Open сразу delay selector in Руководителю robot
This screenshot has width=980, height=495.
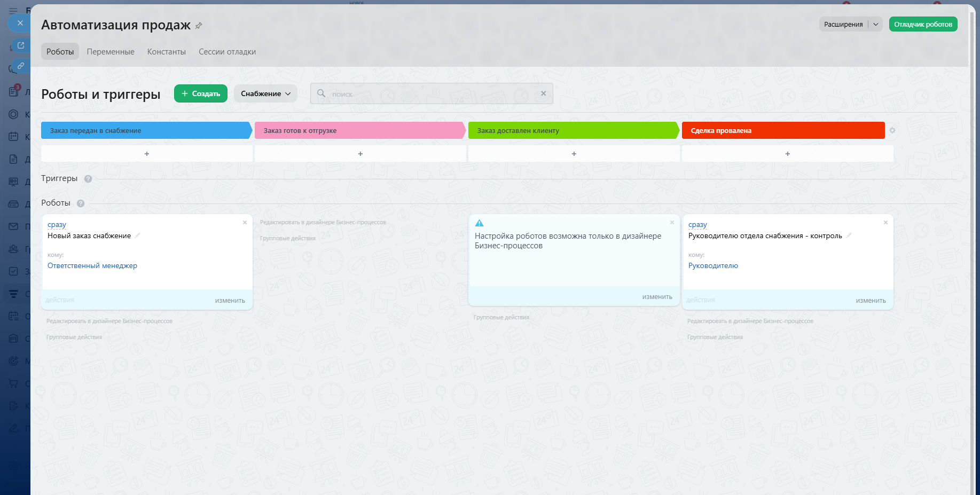(697, 225)
